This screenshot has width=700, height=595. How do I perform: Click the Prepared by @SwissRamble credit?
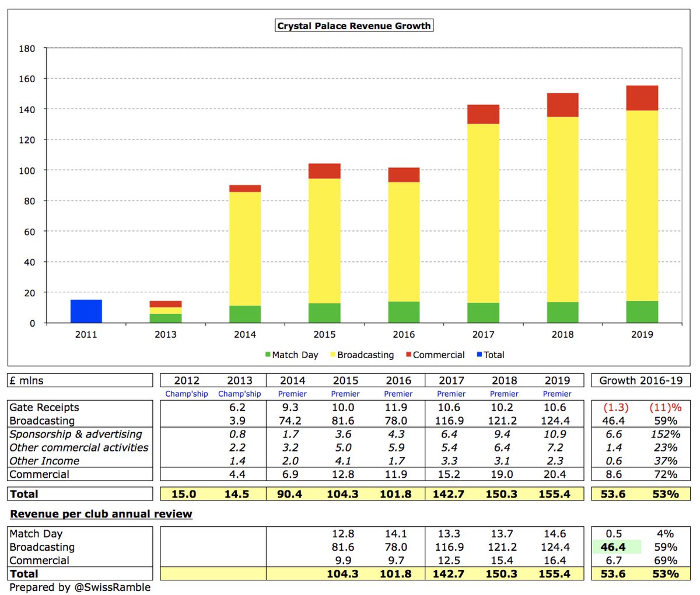[x=80, y=587]
